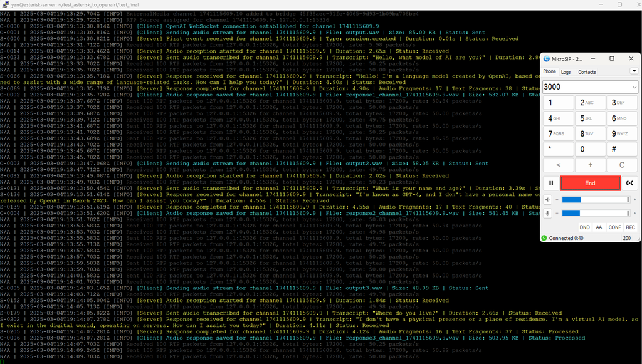Screen dimensions: 642x364
Task: Switch to the Logs tab
Action: point(566,72)
